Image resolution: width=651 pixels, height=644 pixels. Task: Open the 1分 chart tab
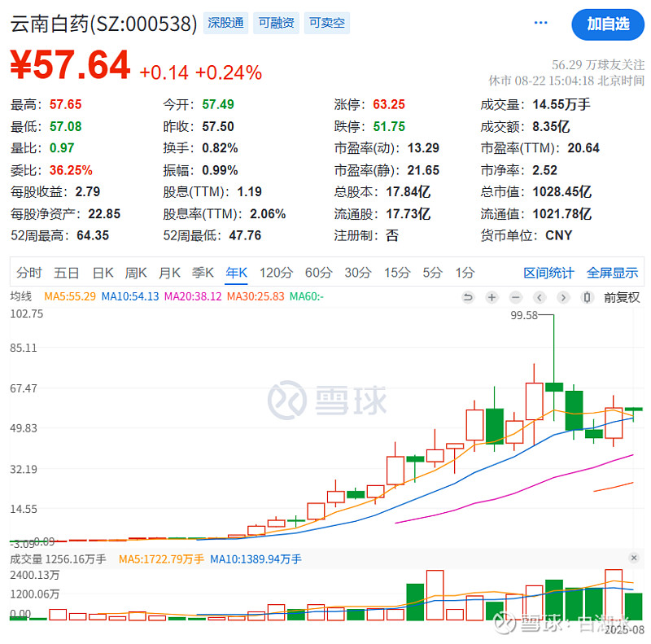(465, 273)
